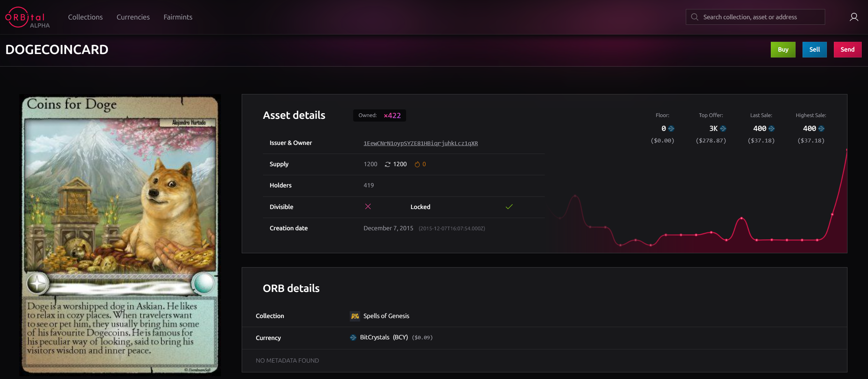Click the Highest Sale dollar value ($37.18)
Viewport: 868px width, 379px height.
pyautogui.click(x=811, y=141)
